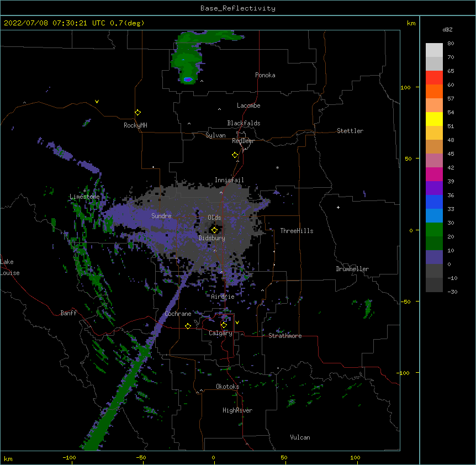Click the Ponoka city label
The image size is (476, 465).
(265, 75)
